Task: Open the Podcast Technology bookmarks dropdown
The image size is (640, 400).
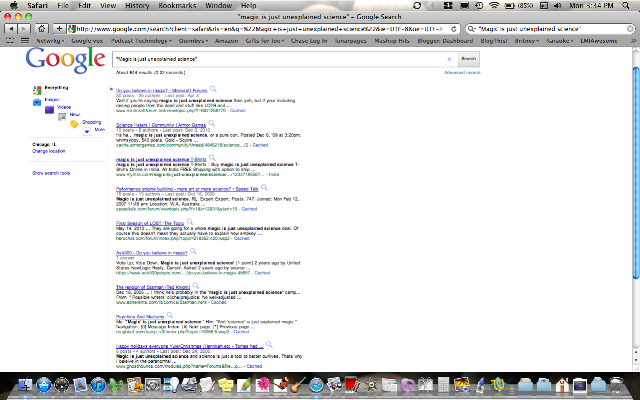Action: [x=141, y=41]
